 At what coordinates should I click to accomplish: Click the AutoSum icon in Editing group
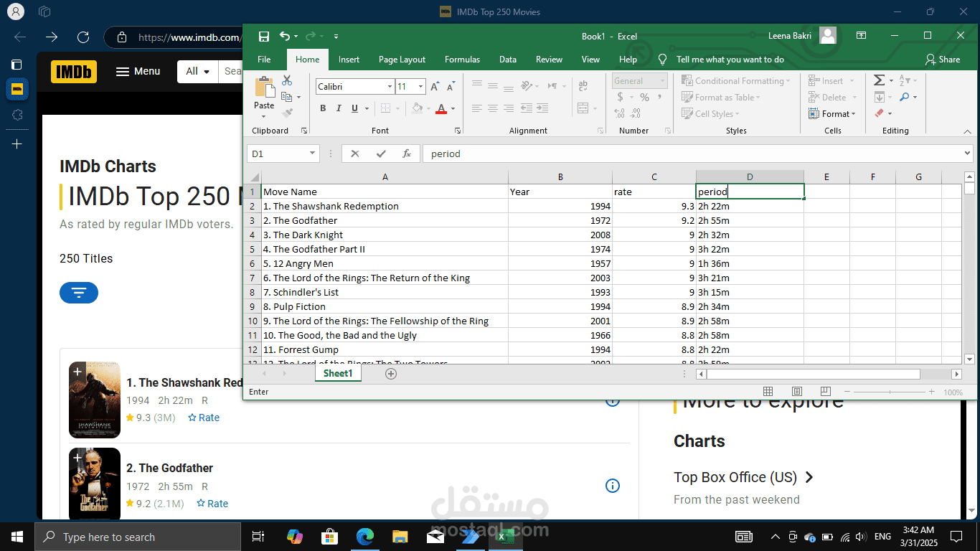point(879,80)
